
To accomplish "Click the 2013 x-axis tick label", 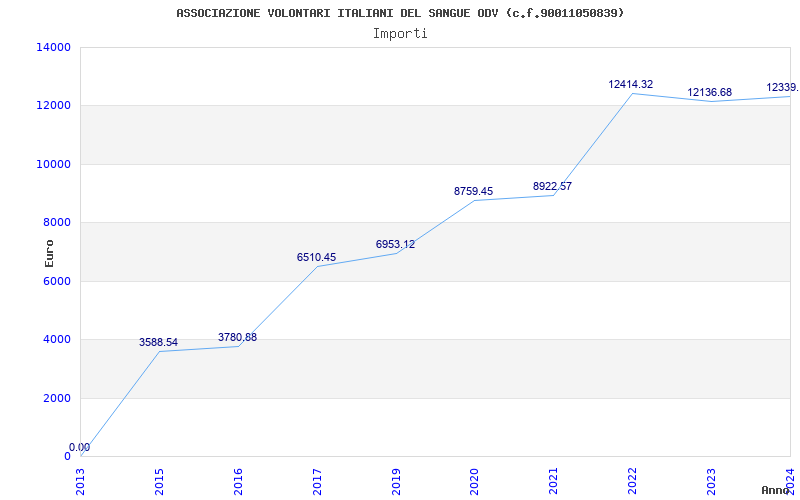I will [80, 482].
